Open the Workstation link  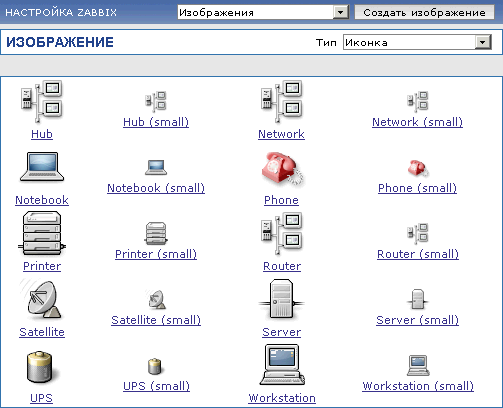[282, 398]
